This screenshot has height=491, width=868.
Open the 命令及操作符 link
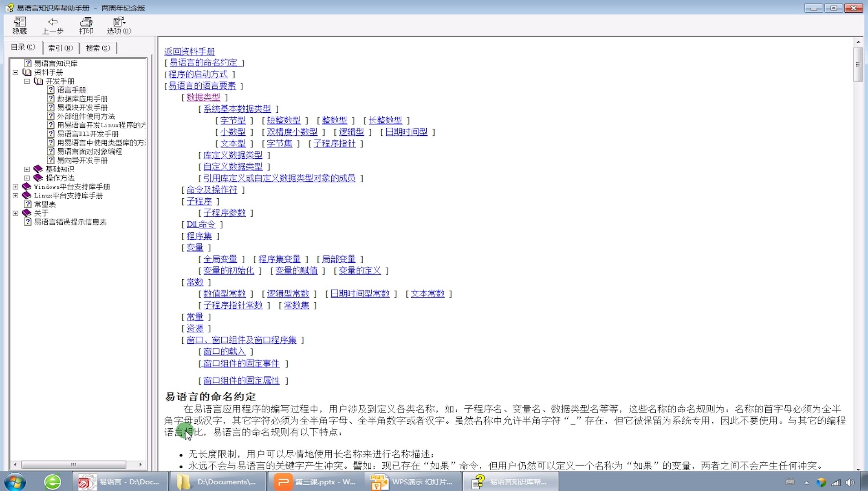pos(212,190)
